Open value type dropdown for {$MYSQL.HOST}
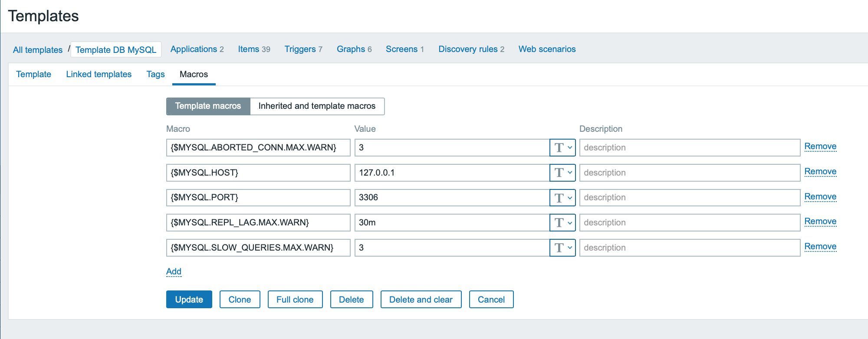Screen dimensions: 868x339 pyautogui.click(x=562, y=173)
